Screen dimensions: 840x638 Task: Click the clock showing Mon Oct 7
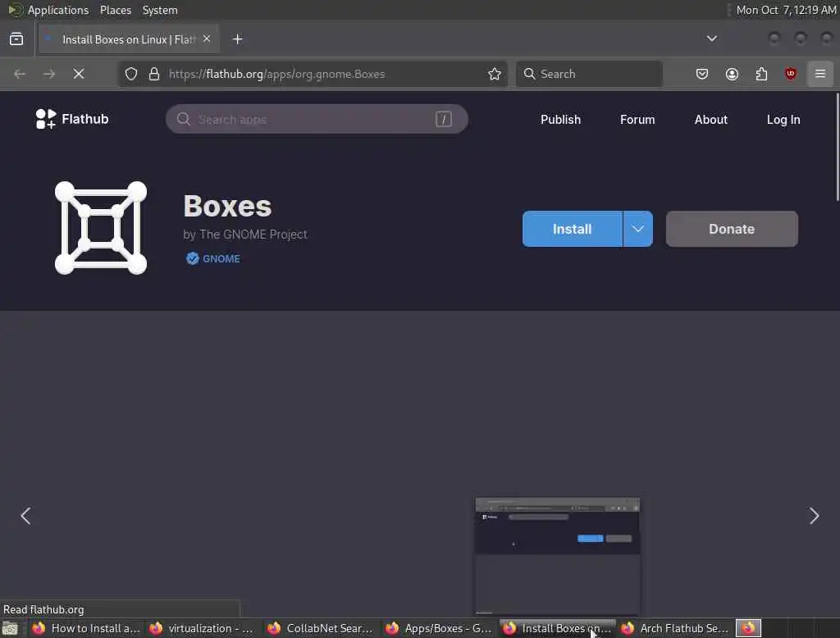(x=786, y=10)
